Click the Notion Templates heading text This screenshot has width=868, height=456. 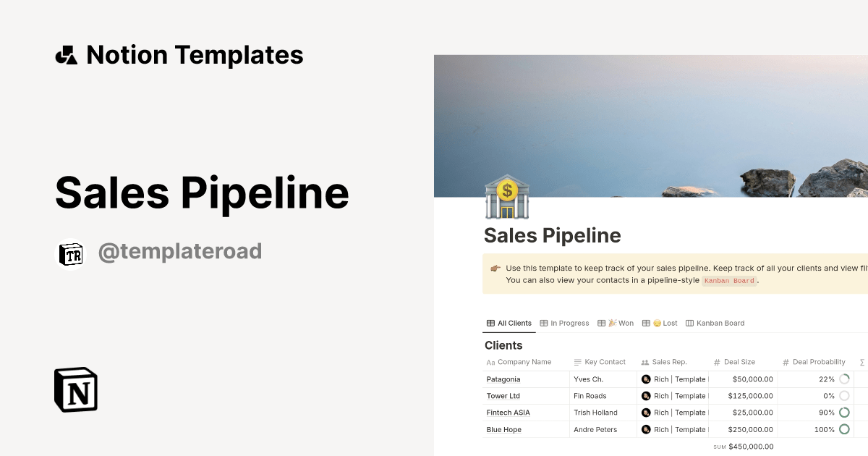pyautogui.click(x=195, y=55)
